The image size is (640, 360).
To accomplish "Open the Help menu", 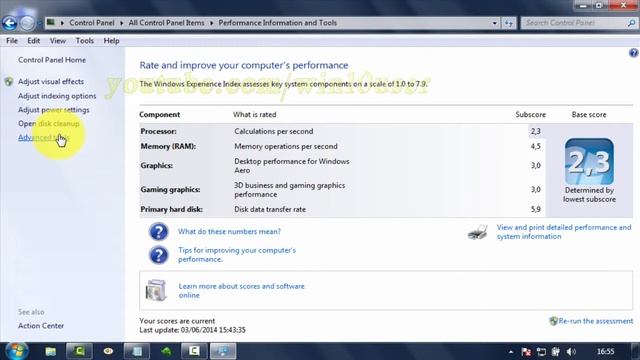I will tap(111, 41).
